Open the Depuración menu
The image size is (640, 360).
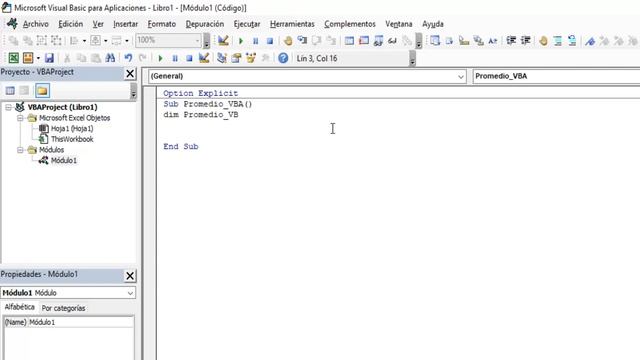(x=205, y=24)
